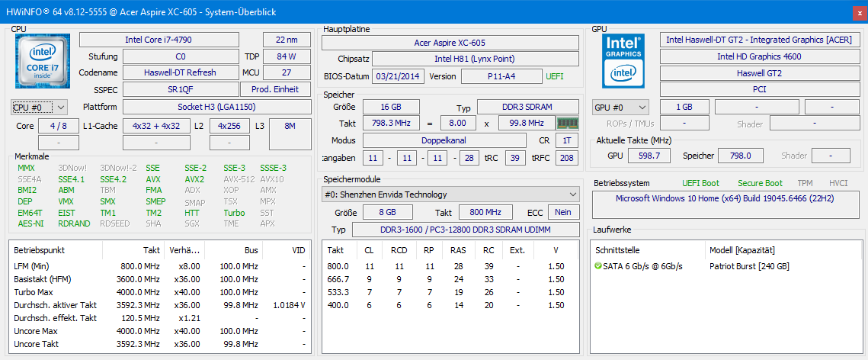Screen dimensions: 868x360
Task: Click the green SATA status checkmark icon
Action: click(598, 266)
